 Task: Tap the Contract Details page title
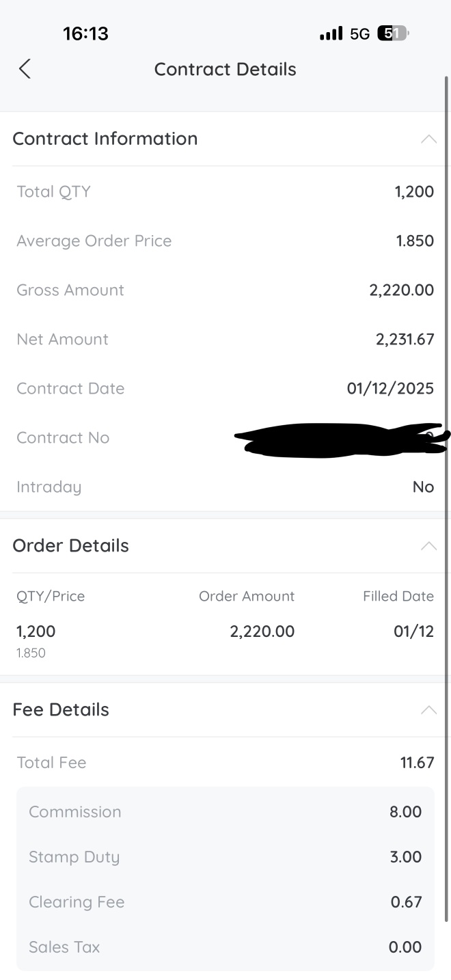[x=225, y=69]
